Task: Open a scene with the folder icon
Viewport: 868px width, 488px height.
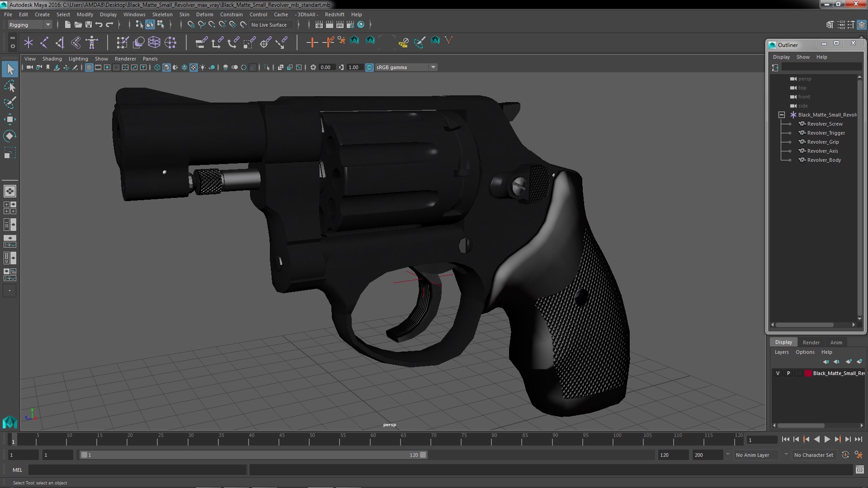Action: 78,25
